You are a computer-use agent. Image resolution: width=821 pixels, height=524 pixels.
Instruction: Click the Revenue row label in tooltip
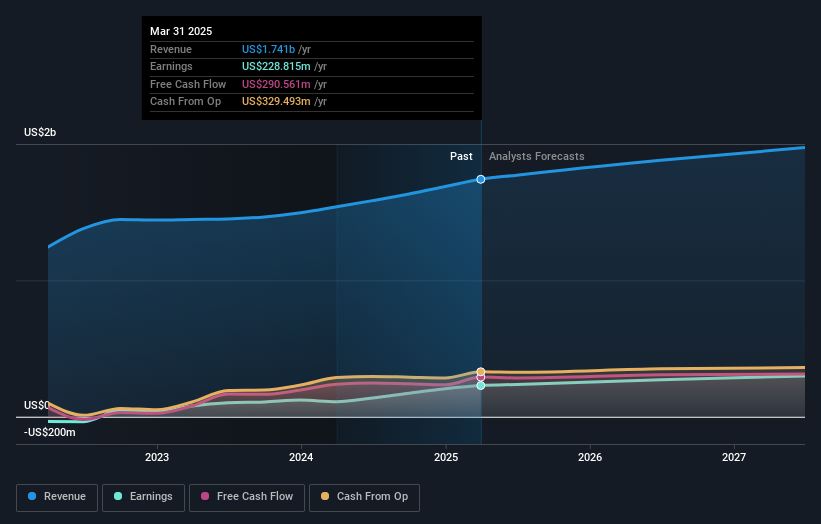(171, 49)
